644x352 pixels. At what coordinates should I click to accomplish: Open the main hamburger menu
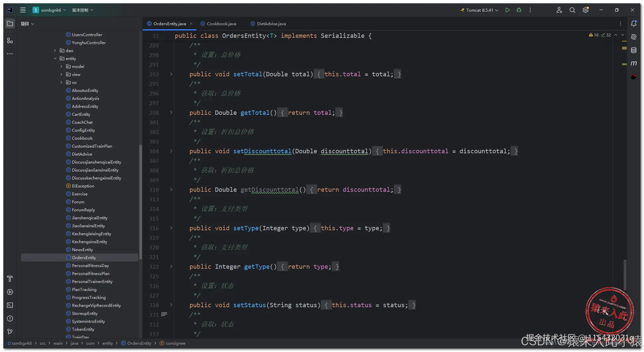(23, 10)
